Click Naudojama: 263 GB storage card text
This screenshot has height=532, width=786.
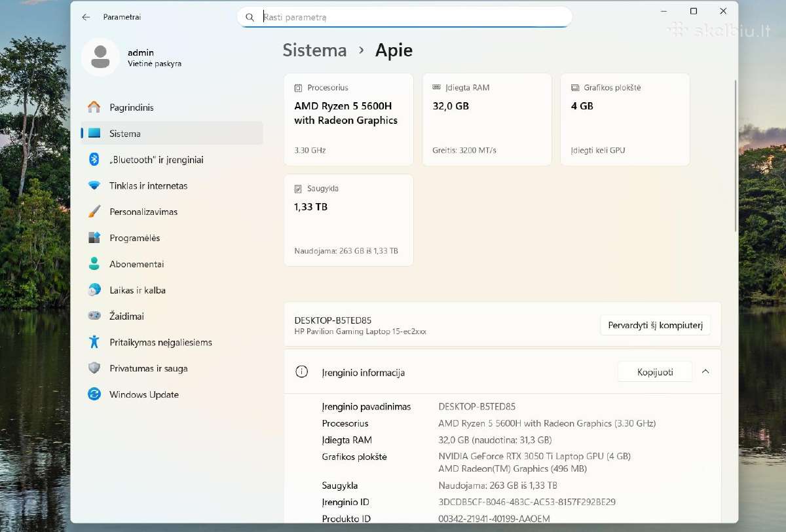pyautogui.click(x=346, y=251)
